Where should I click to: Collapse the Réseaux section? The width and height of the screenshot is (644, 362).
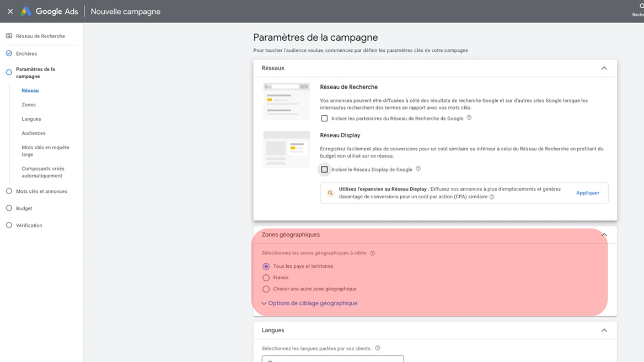604,68
